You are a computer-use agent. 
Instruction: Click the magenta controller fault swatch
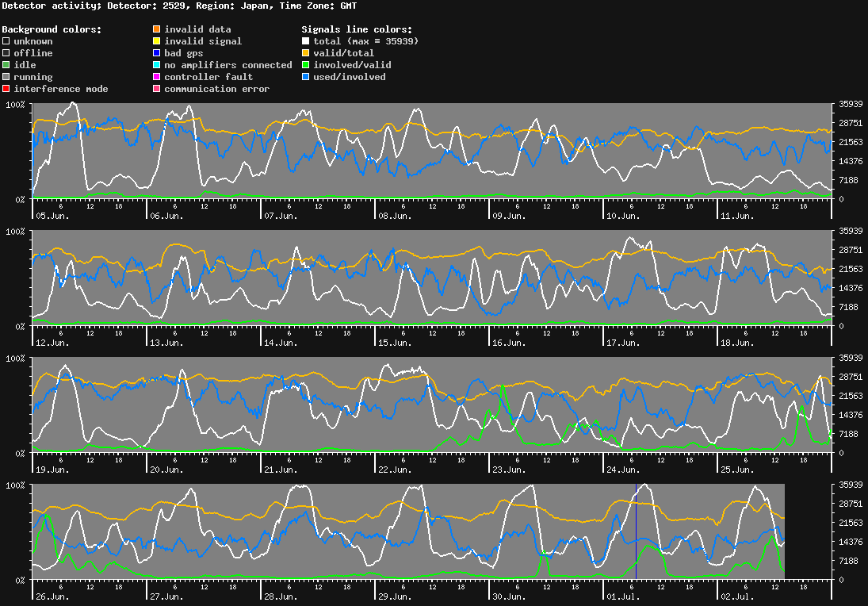click(157, 77)
